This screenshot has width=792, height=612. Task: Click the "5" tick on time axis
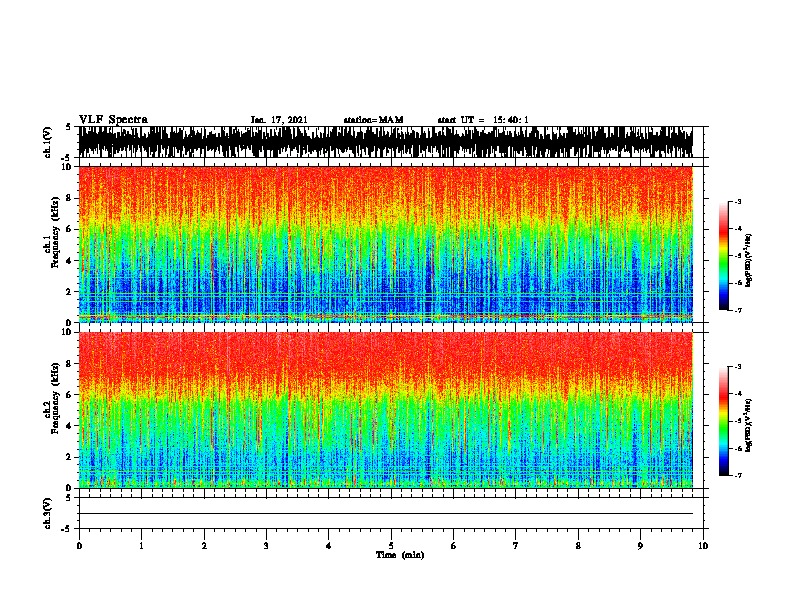coord(391,545)
